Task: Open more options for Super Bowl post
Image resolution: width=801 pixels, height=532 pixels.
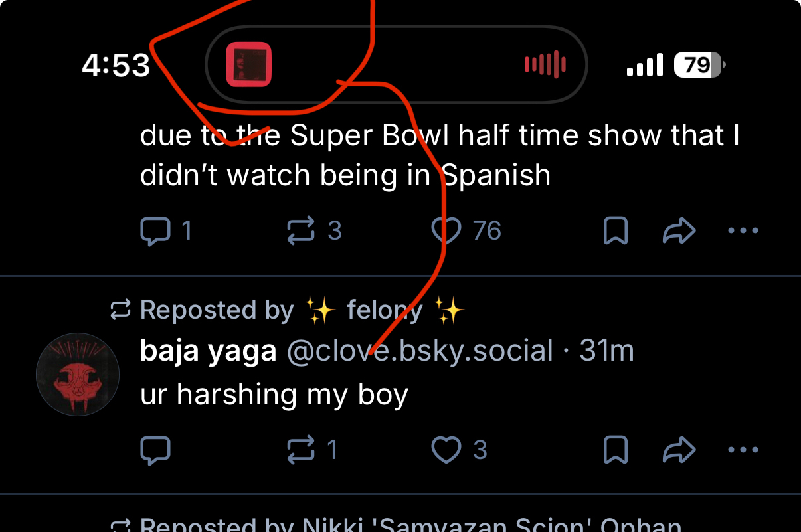Action: [x=743, y=231]
